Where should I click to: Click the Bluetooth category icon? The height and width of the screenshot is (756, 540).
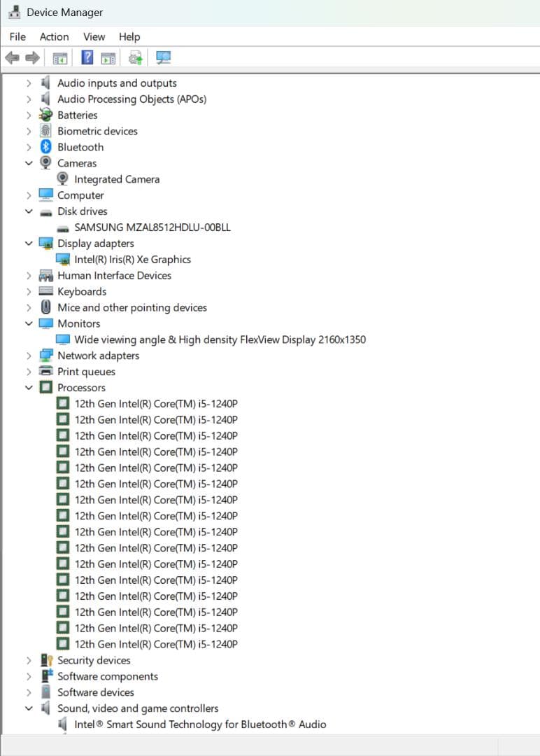tap(46, 147)
